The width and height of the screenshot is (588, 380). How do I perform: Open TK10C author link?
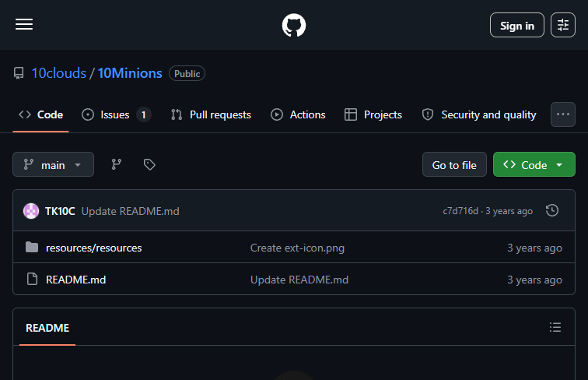[x=60, y=211]
